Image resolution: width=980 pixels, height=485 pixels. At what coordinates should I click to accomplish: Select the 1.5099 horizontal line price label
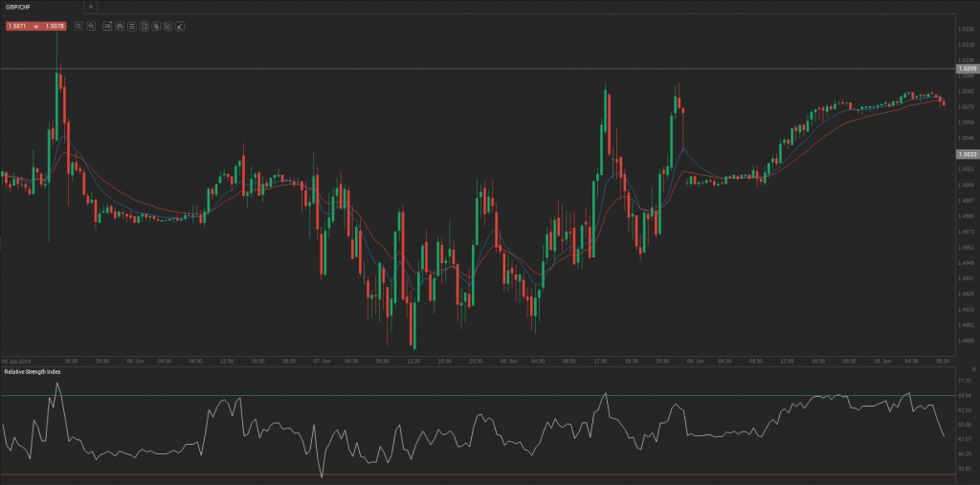pyautogui.click(x=967, y=69)
